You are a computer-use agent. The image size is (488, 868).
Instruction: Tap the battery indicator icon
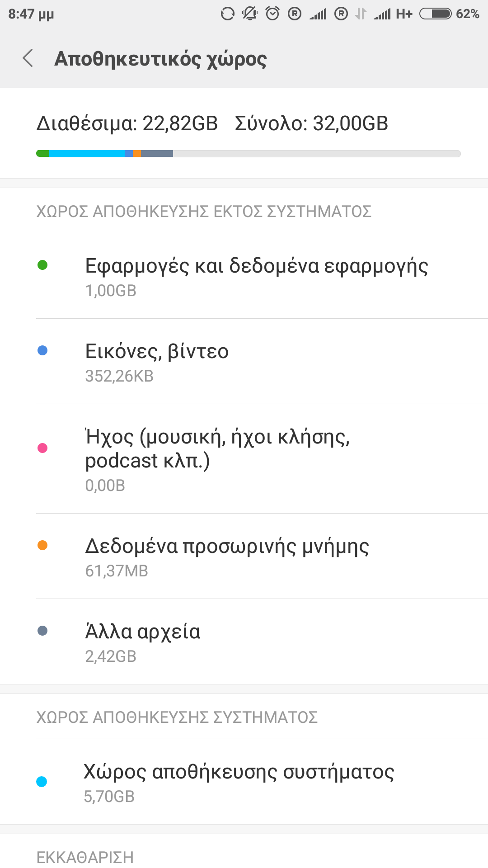[435, 14]
